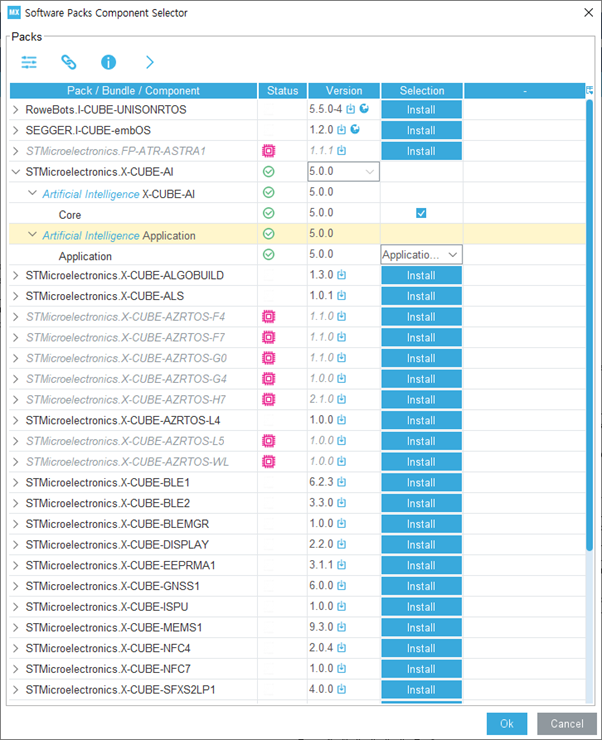Screen dimensions: 602x740
Task: Click pink chip status icon for FP-ATR-ASTRA1
Action: click(268, 151)
